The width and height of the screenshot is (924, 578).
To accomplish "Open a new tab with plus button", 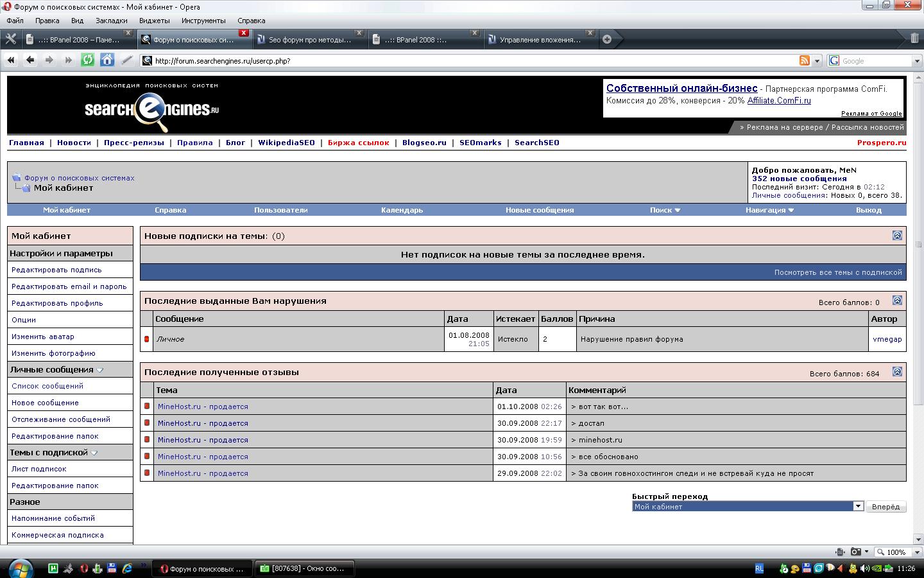I will pyautogui.click(x=607, y=39).
